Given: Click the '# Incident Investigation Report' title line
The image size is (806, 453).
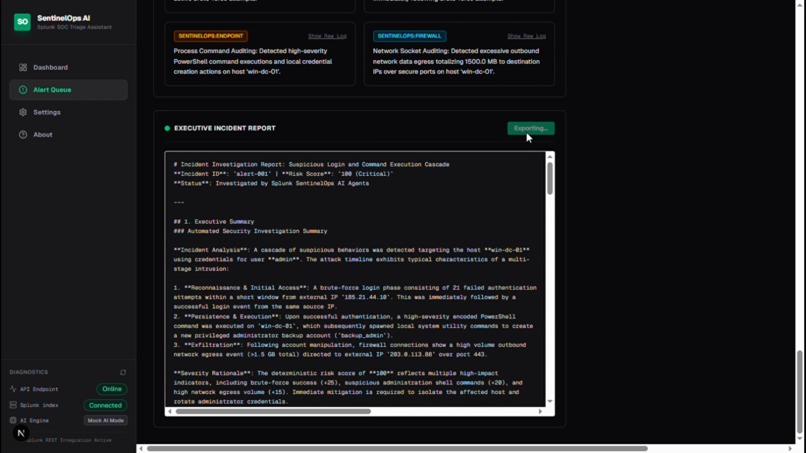Looking at the screenshot, I should 312,165.
